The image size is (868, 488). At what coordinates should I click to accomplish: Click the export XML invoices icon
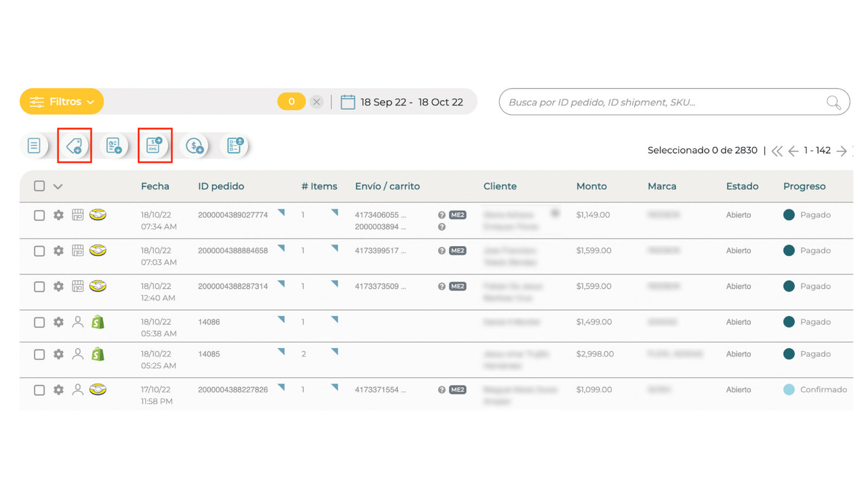(x=155, y=145)
